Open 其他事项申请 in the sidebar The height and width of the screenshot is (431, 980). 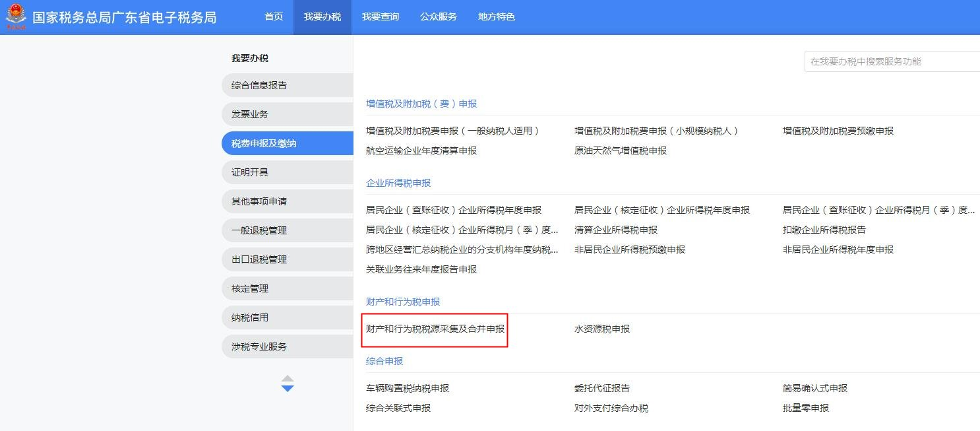click(288, 201)
